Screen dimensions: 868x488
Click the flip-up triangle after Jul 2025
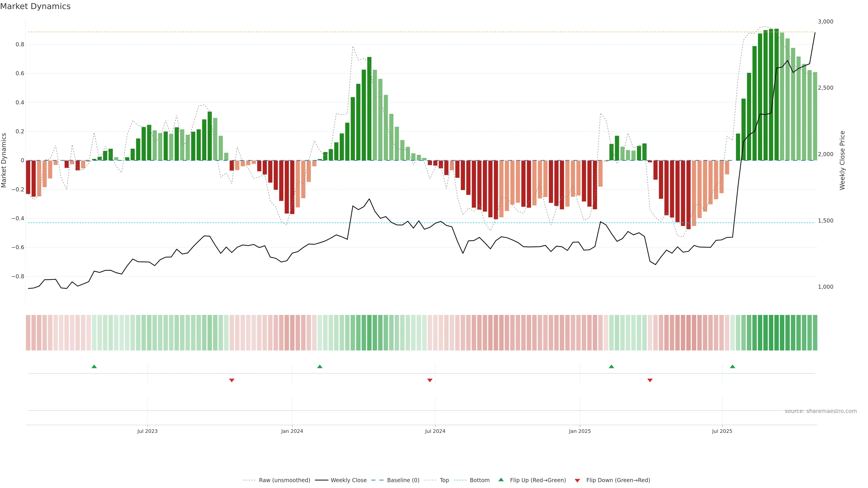[733, 366]
